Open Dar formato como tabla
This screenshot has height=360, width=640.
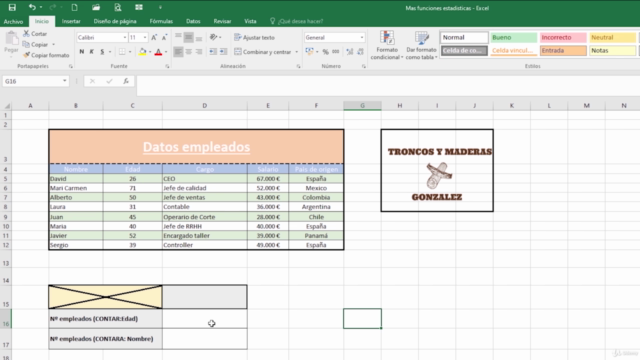pyautogui.click(x=422, y=45)
